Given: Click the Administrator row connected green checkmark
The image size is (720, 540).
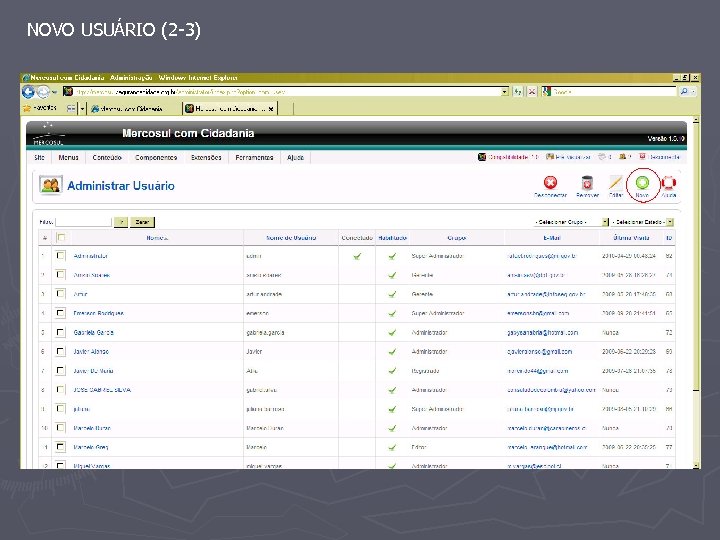Looking at the screenshot, I should [357, 256].
